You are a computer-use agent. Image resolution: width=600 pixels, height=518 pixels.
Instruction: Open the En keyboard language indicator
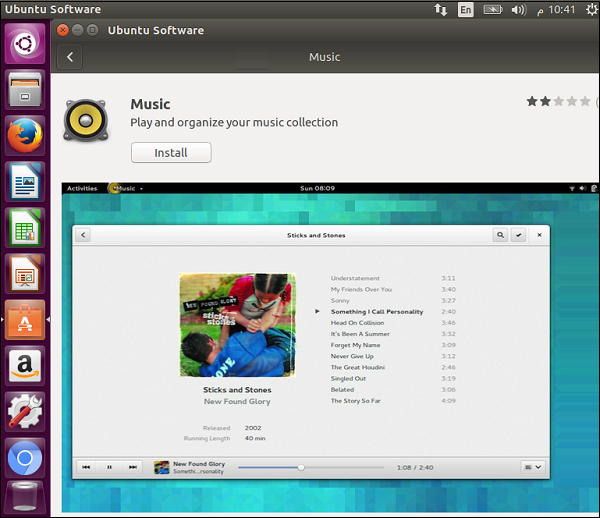[x=466, y=10]
